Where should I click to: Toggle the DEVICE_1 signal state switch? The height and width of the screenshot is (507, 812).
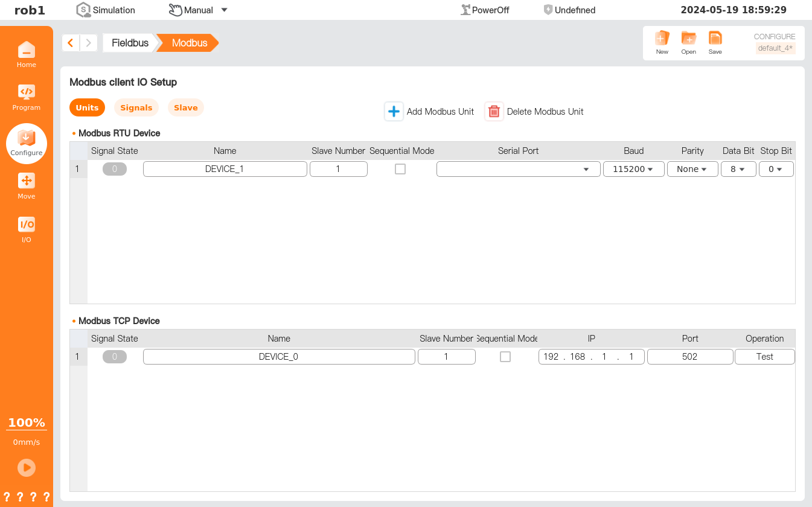[x=115, y=170]
